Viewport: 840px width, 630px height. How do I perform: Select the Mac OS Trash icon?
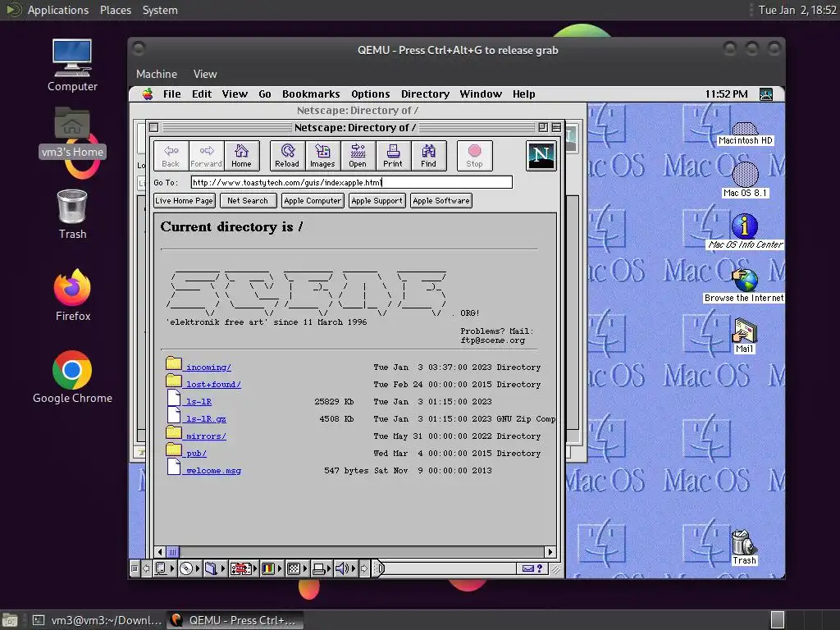pyautogui.click(x=744, y=547)
